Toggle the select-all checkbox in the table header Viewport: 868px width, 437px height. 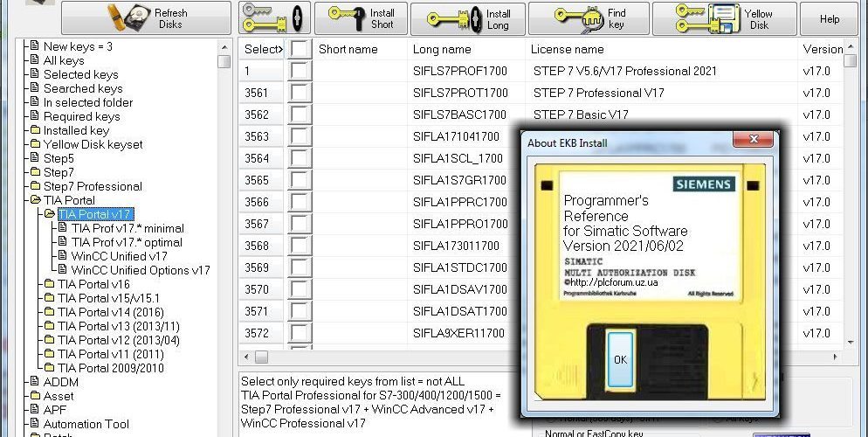300,49
